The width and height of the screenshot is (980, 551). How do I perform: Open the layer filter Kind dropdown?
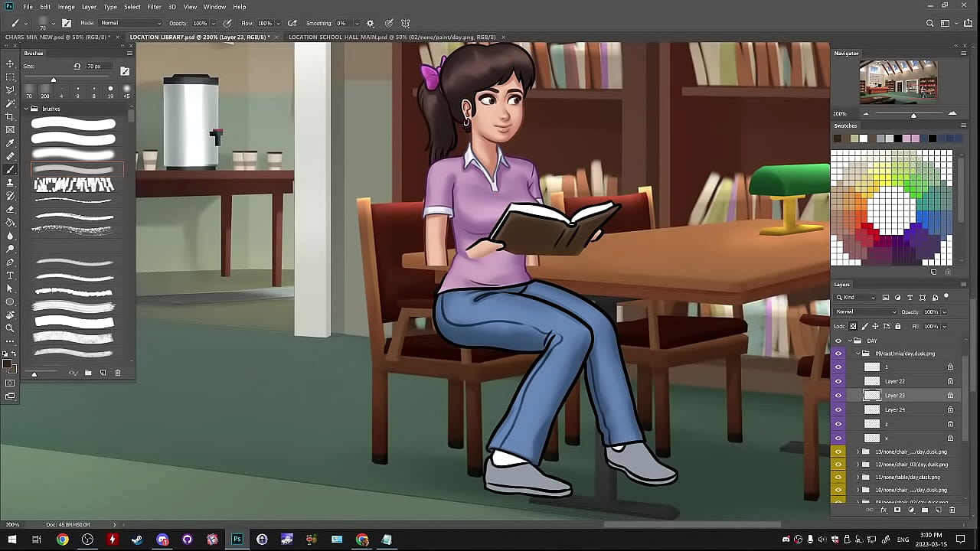point(856,297)
